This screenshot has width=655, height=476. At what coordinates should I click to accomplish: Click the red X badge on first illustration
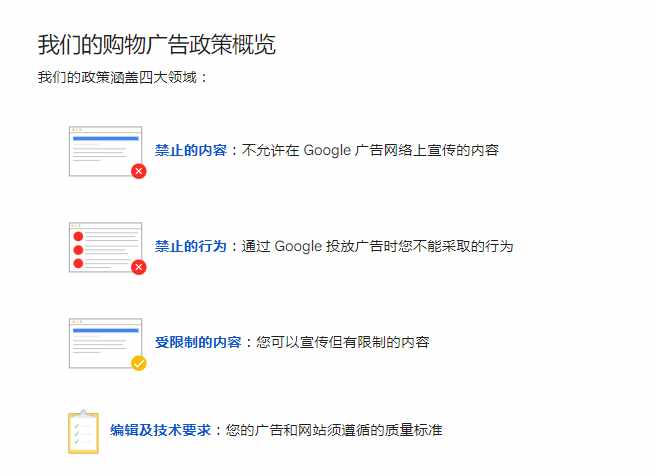pos(139,171)
